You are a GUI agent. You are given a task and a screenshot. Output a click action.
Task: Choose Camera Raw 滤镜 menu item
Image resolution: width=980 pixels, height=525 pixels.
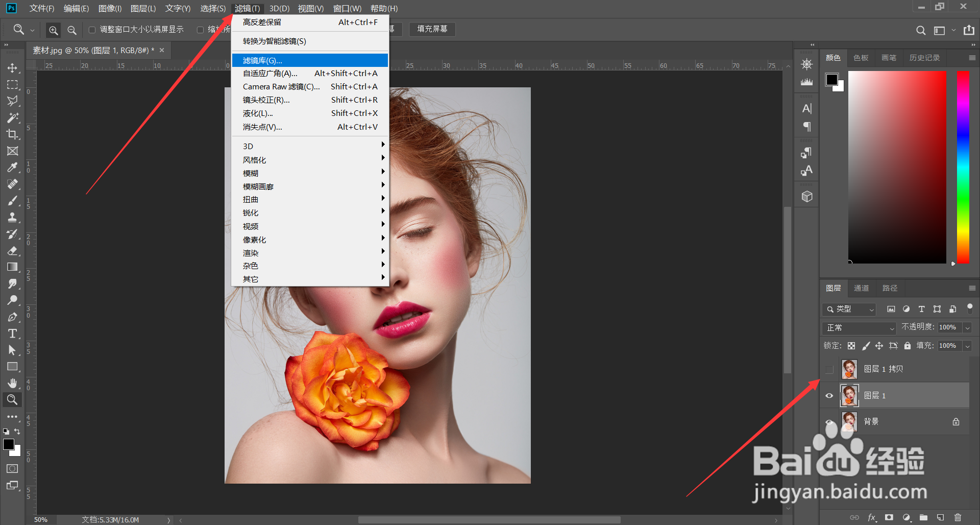[310, 87]
